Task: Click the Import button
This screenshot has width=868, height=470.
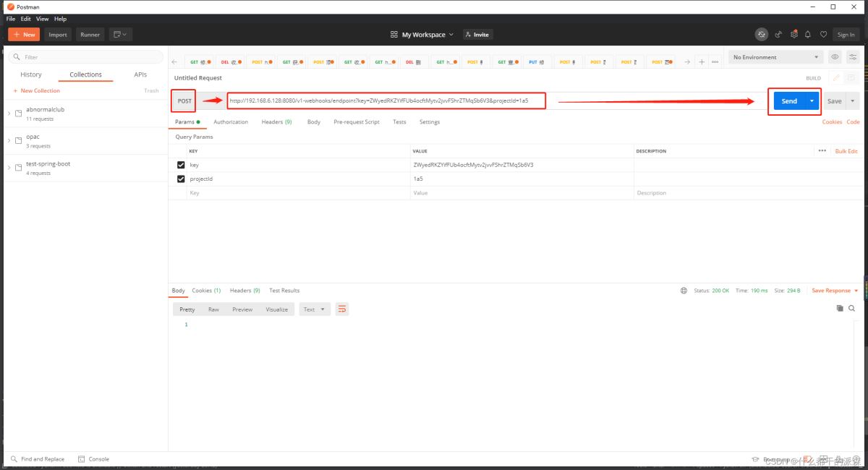Action: 58,34
